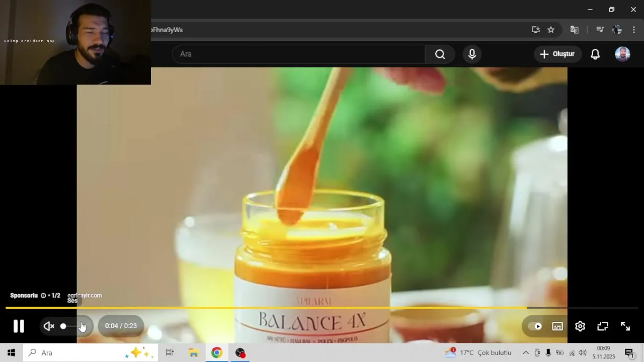The image size is (644, 362).
Task: Open advertiser link egricayir.com
Action: (85, 296)
